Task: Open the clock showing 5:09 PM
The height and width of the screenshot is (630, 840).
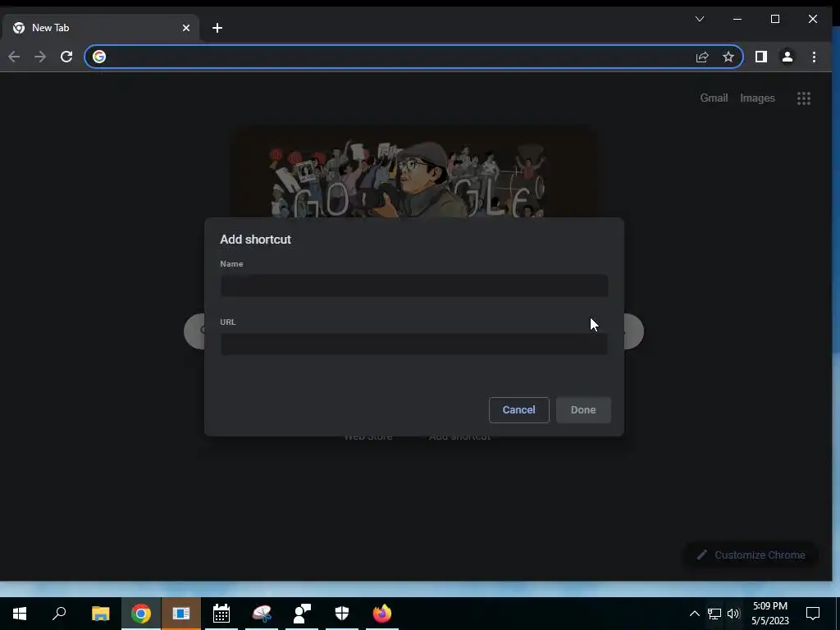Action: [x=769, y=614]
